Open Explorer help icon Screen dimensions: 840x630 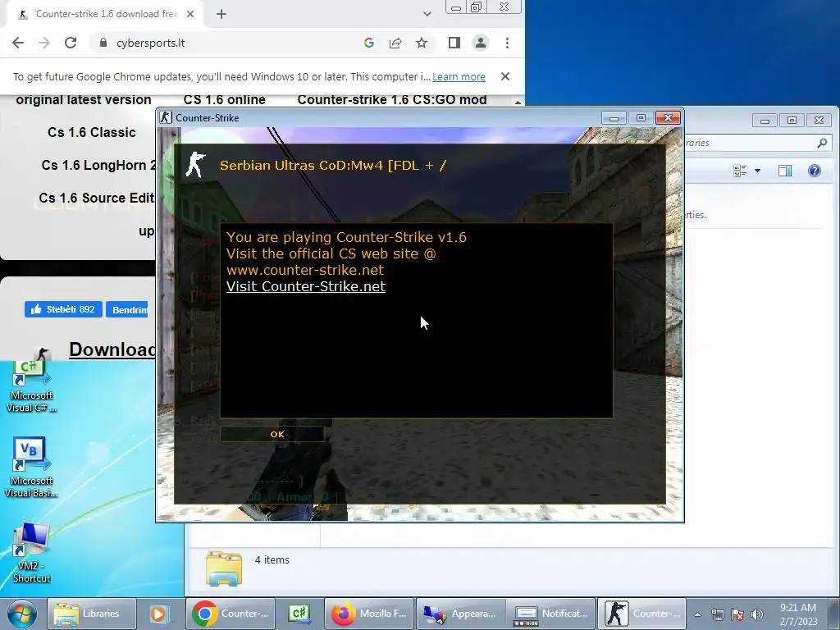coord(815,171)
